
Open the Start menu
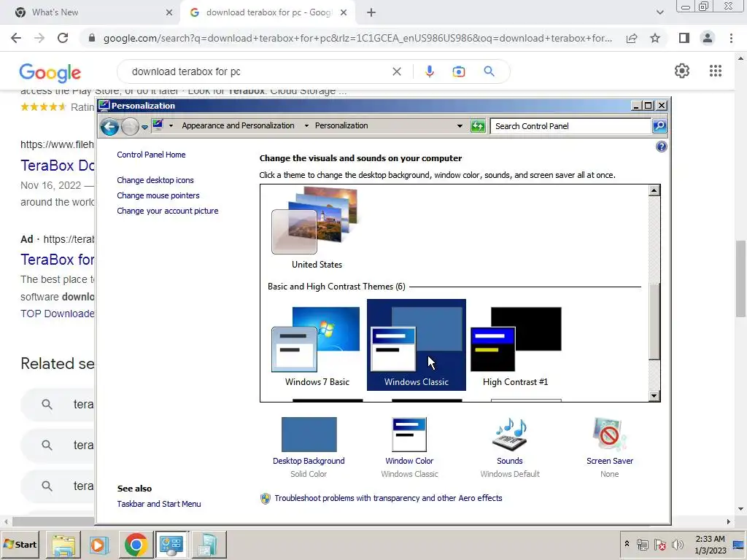pos(20,544)
